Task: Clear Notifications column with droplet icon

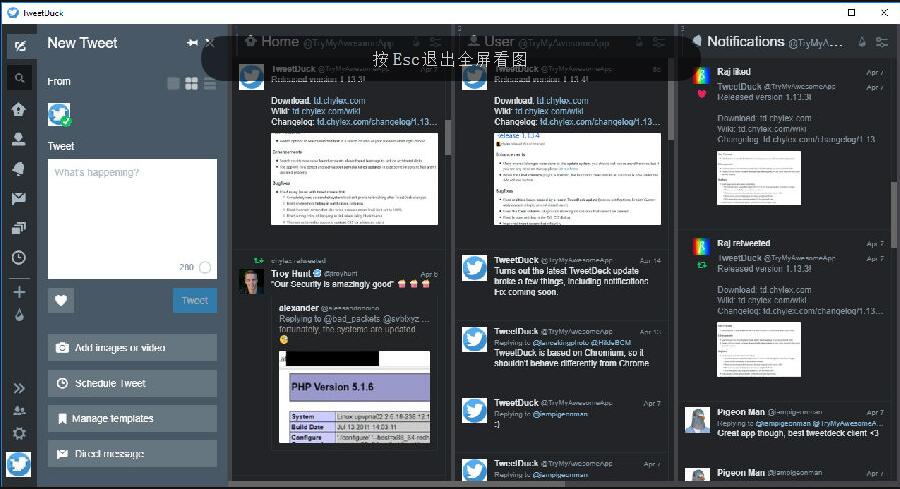Action: tap(862, 41)
